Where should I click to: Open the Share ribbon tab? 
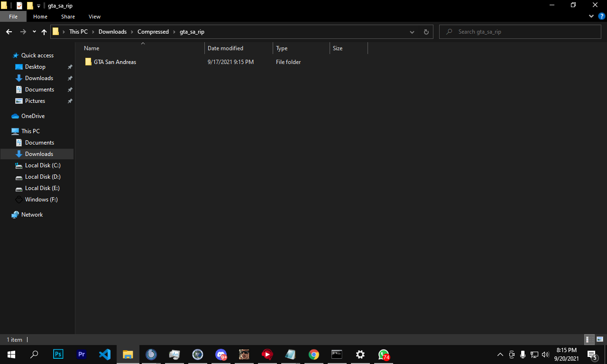coord(68,17)
